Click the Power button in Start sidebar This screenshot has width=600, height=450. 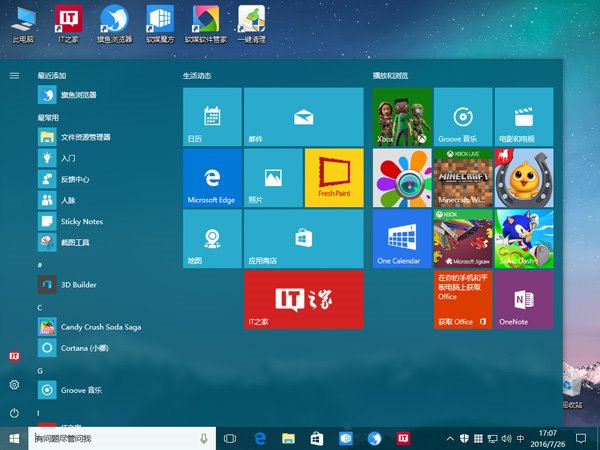(14, 413)
